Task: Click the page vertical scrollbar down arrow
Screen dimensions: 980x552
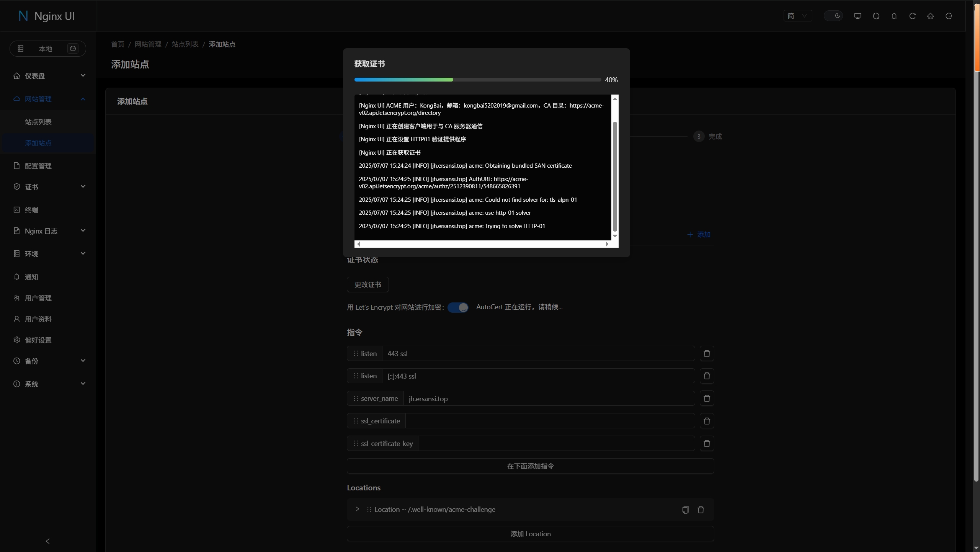Action: 977,548
